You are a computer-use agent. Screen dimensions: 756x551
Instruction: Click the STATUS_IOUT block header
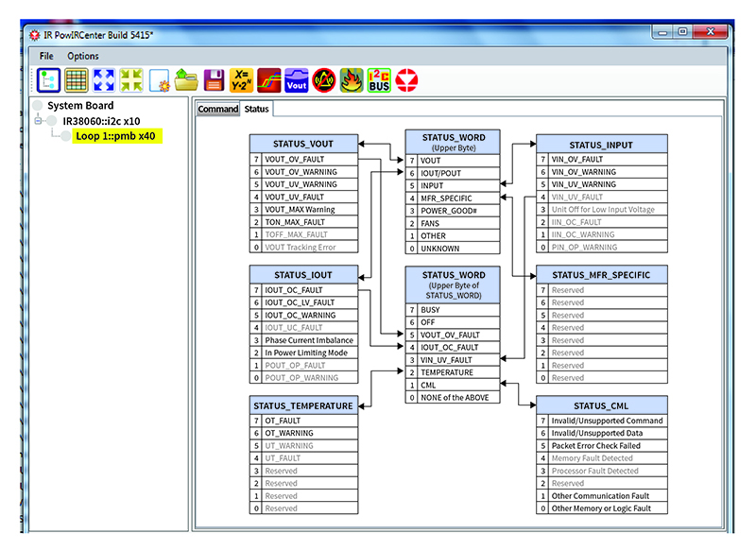303,275
